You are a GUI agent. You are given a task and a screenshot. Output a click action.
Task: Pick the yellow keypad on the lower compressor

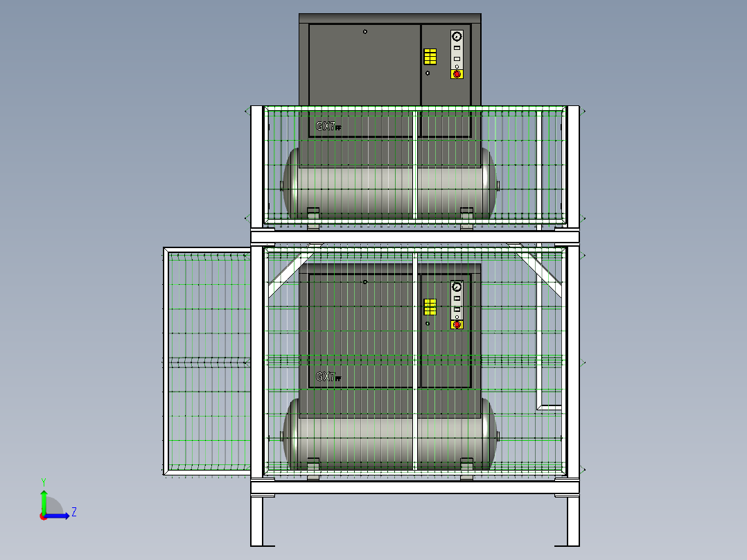tap(430, 307)
